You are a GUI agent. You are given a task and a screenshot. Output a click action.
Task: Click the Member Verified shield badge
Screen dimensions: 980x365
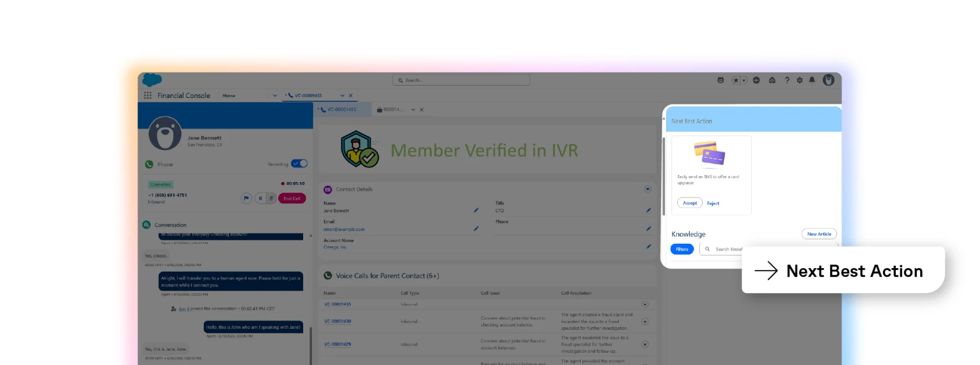tap(360, 149)
